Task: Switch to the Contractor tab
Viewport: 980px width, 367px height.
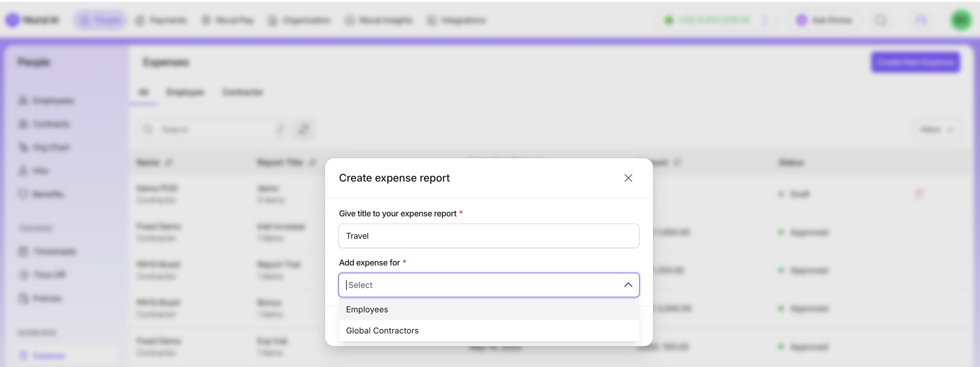Action: coord(242,92)
